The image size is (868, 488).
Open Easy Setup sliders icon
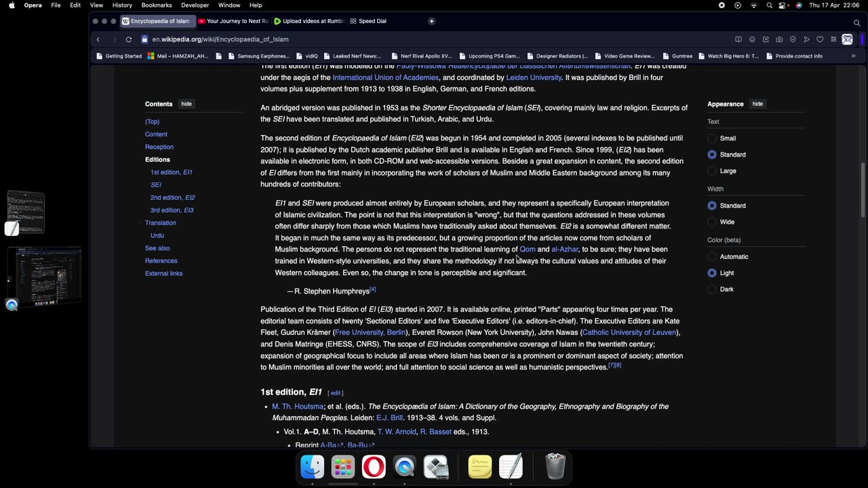tap(833, 39)
